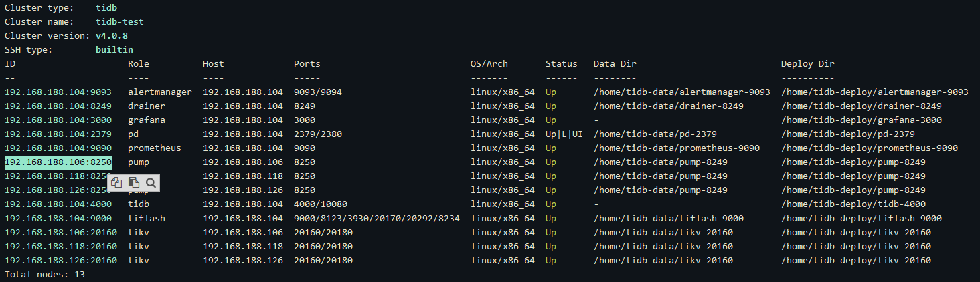Click ID 192.168.188.104:3000
This screenshot has height=282, width=980.
[58, 120]
